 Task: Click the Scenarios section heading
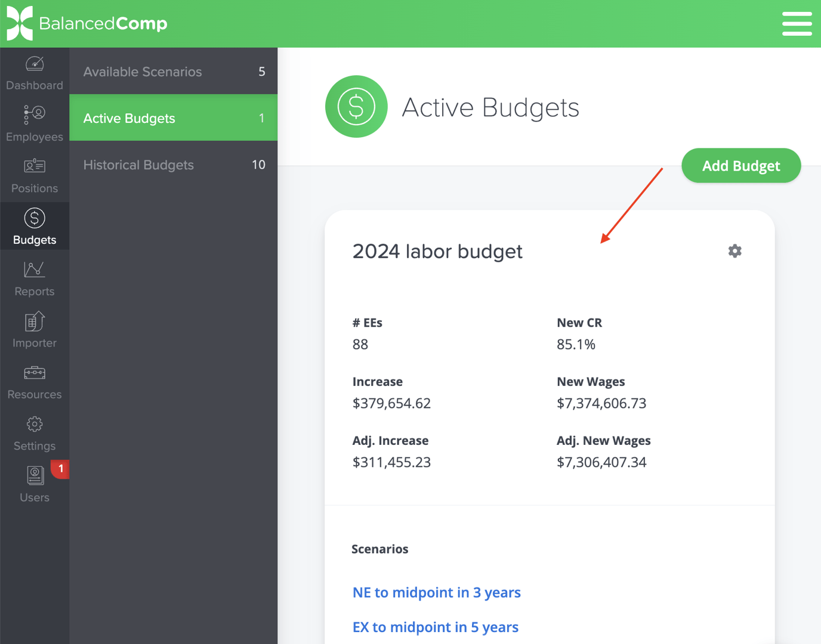click(380, 549)
